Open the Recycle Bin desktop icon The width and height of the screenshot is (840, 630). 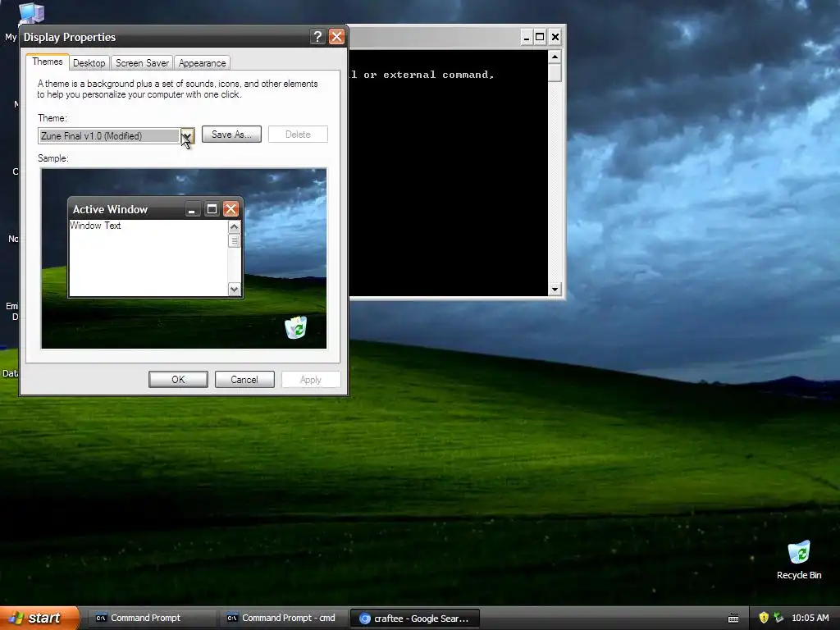coord(799,559)
